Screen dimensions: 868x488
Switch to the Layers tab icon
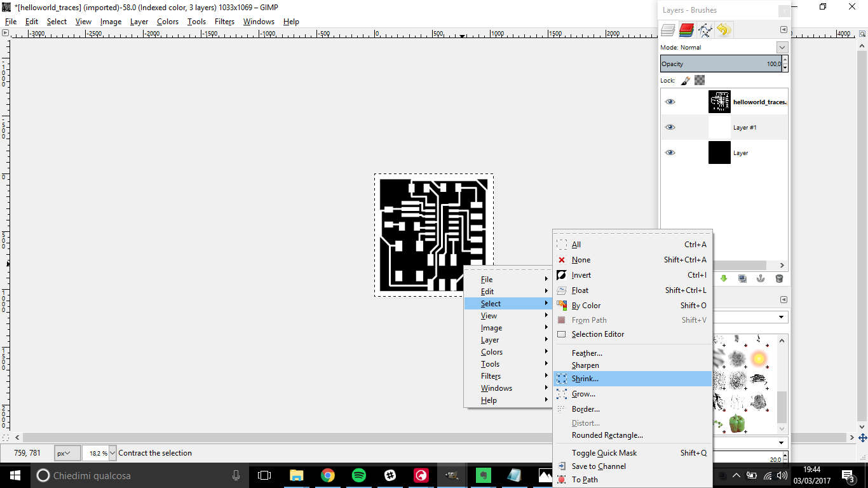[x=668, y=29]
